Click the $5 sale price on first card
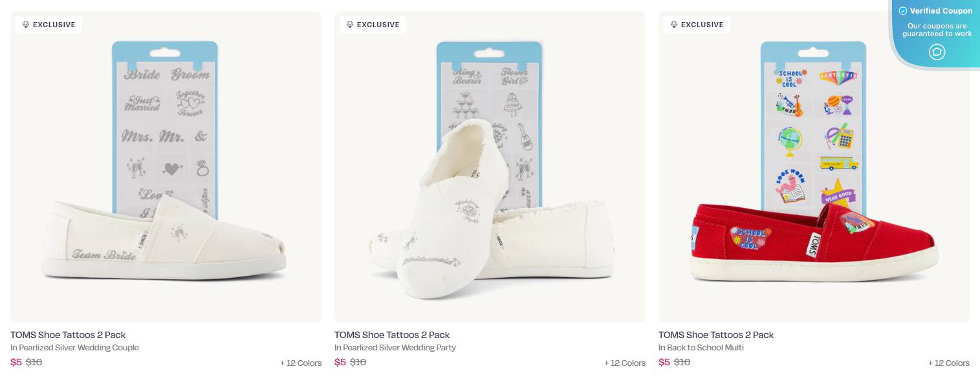980x386 pixels. tap(16, 362)
